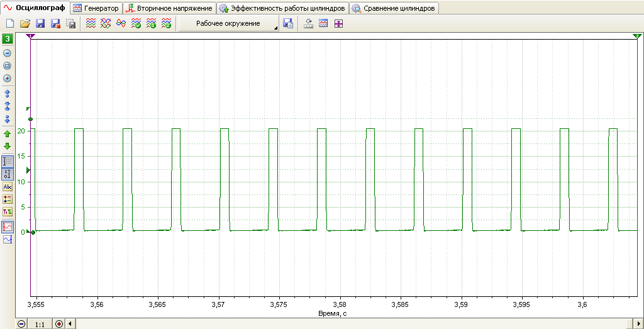Screen dimensions: 644x329
Task: Click the green level dot above 20
Action: tap(30, 119)
